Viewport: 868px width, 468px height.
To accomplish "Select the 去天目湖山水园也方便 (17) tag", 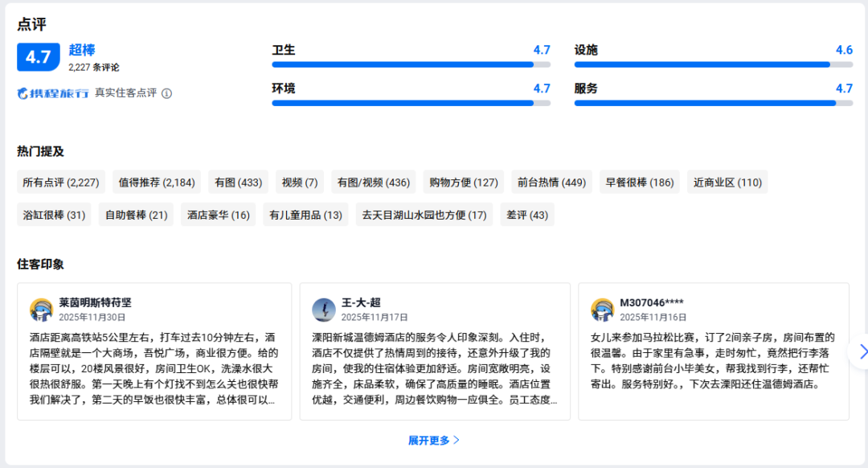I will [424, 215].
